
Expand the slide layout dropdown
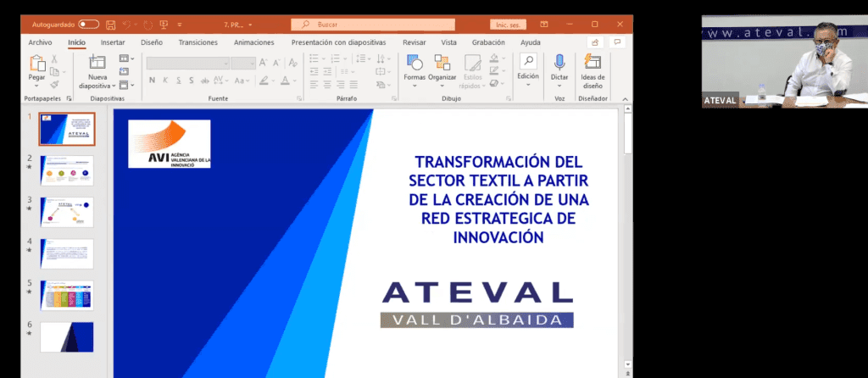(x=125, y=58)
